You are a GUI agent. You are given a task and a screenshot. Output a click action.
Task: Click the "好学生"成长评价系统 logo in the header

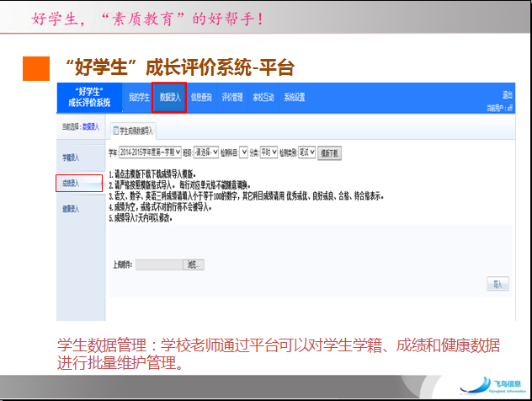(88, 97)
